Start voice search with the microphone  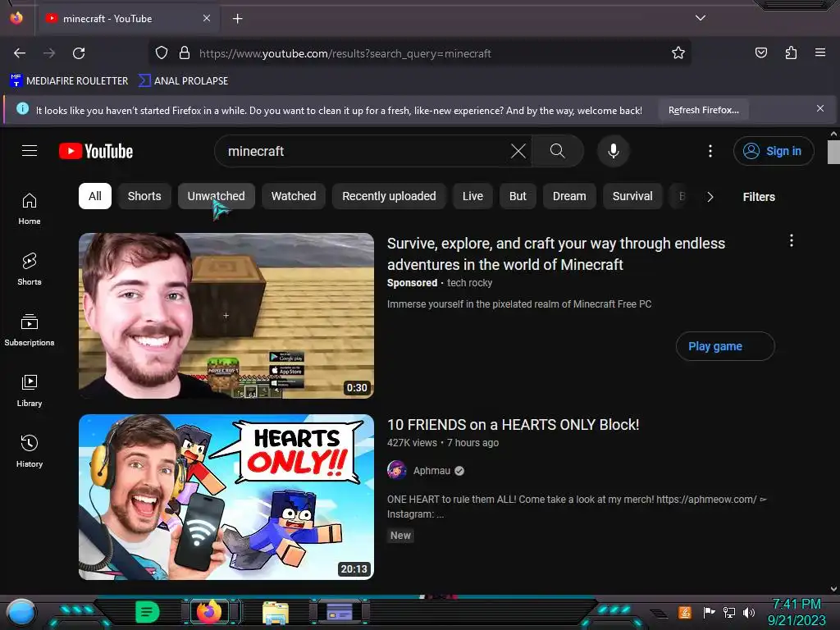click(x=614, y=151)
